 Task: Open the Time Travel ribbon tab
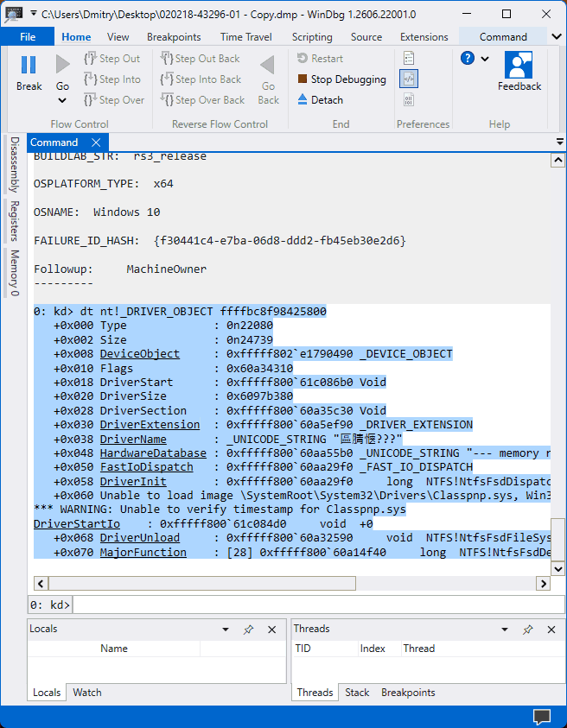245,36
